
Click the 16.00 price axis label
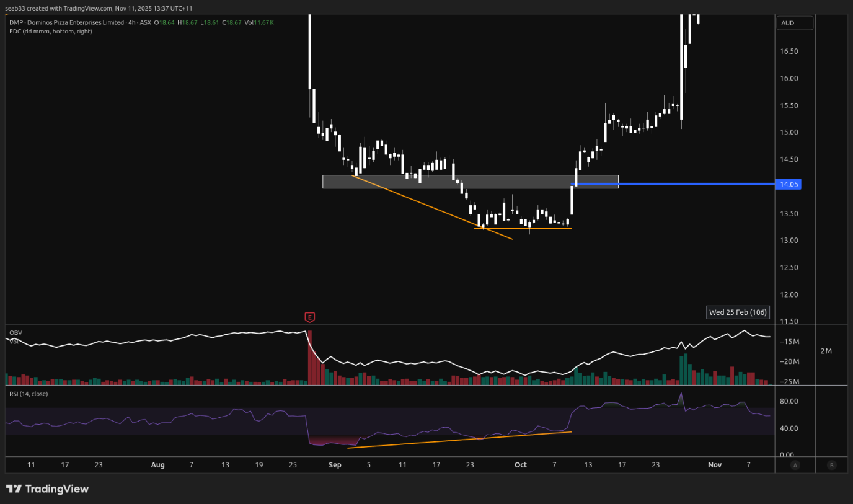coord(789,79)
